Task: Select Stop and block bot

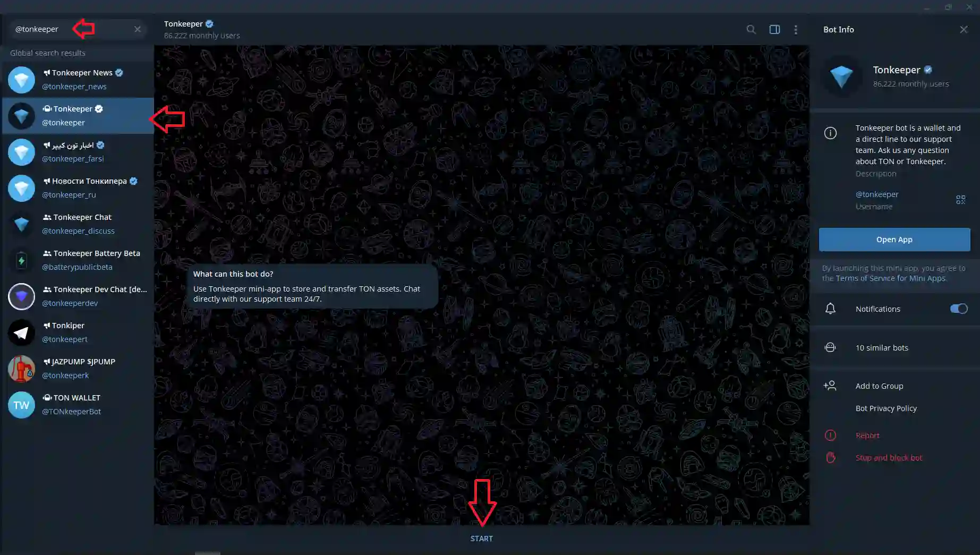Action: tap(889, 458)
